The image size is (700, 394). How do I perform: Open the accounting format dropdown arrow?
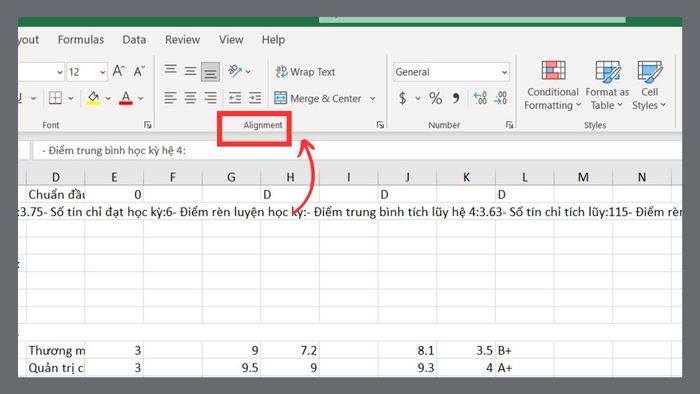[x=418, y=98]
